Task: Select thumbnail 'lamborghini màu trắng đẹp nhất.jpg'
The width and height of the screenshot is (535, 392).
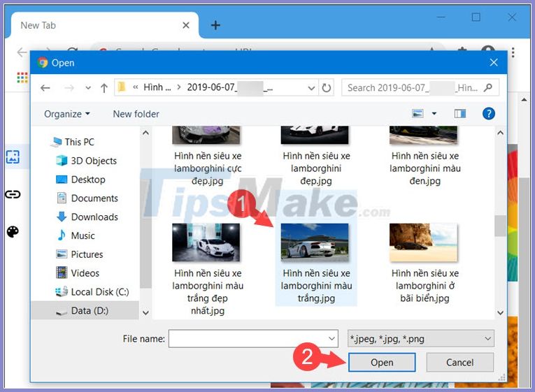Action: (x=206, y=242)
